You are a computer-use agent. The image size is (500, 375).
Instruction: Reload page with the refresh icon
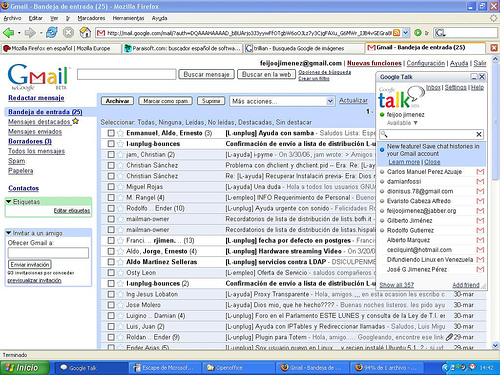[52, 33]
